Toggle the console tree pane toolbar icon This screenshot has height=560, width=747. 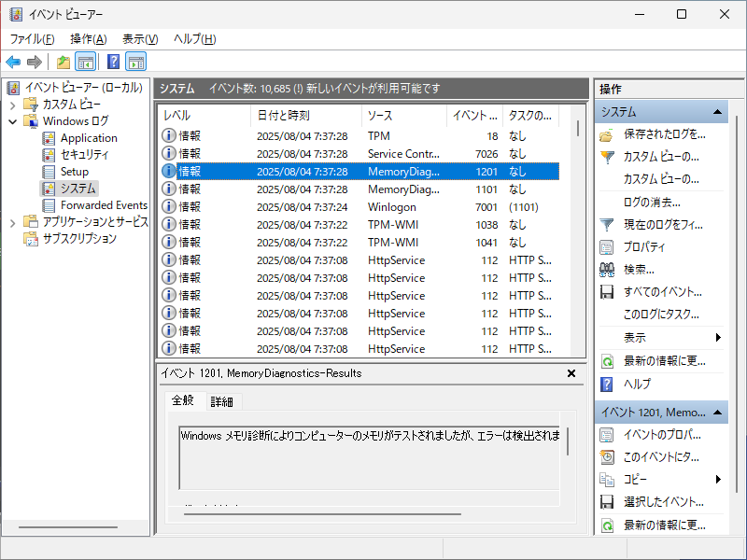coord(86,62)
